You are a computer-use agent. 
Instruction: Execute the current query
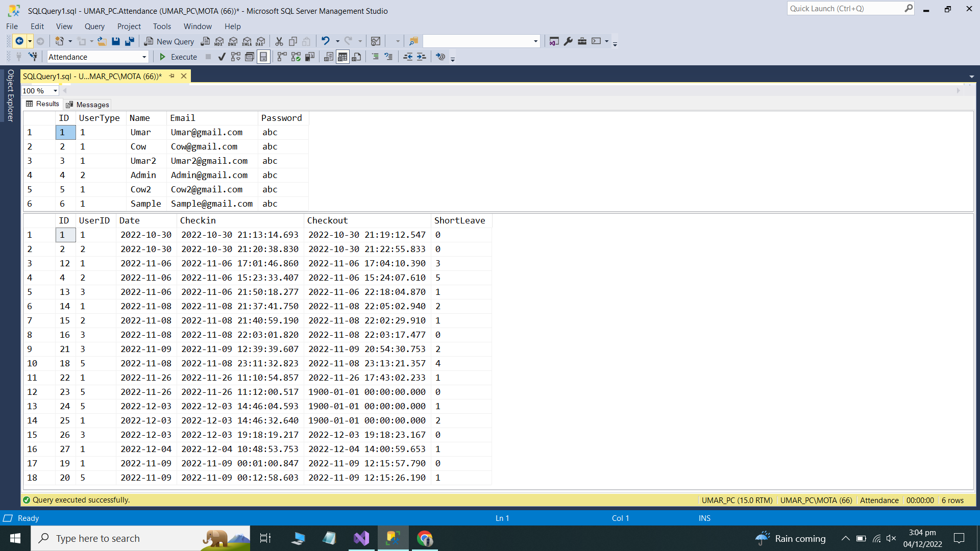tap(178, 57)
